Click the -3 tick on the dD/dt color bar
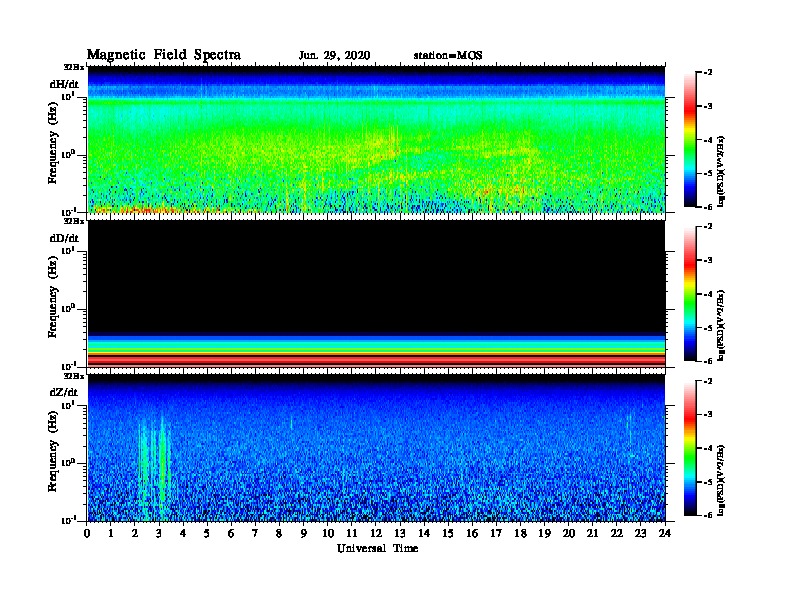 (x=708, y=260)
